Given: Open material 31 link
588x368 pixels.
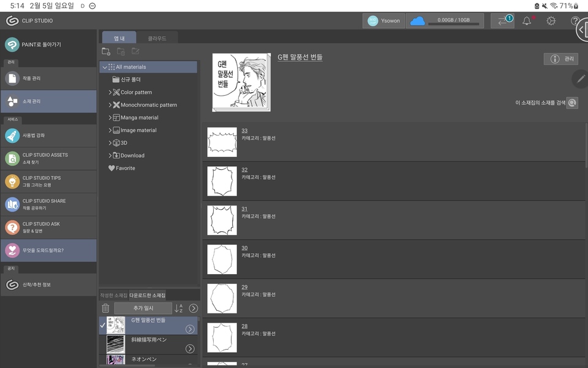Looking at the screenshot, I should coord(244,209).
